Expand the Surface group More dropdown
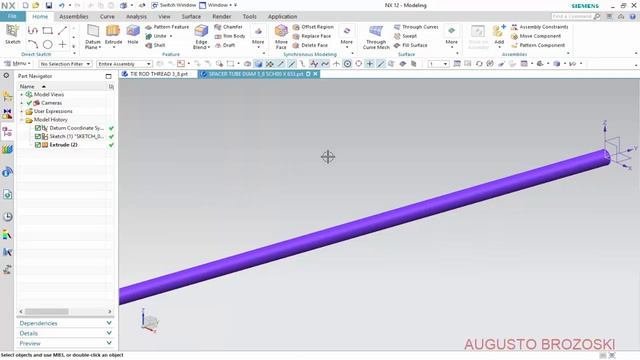The height and width of the screenshot is (360, 640). pos(451,37)
